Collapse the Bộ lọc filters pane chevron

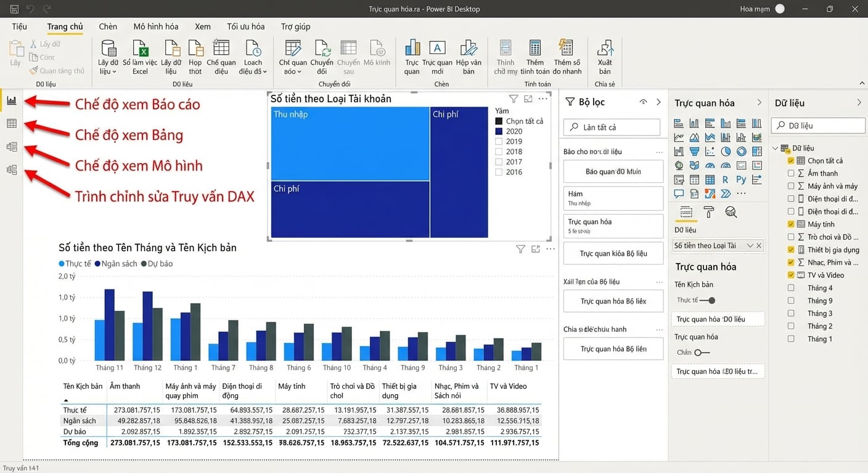pyautogui.click(x=658, y=102)
